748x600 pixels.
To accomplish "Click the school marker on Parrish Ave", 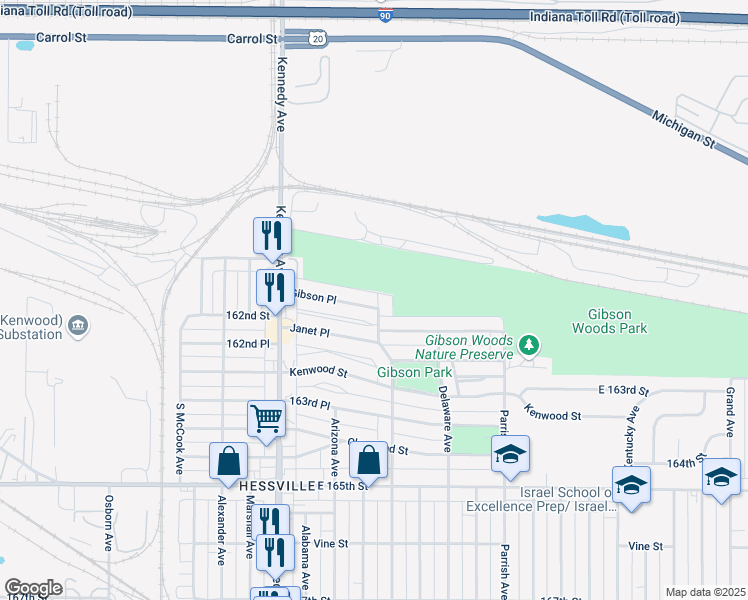I will coord(510,454).
